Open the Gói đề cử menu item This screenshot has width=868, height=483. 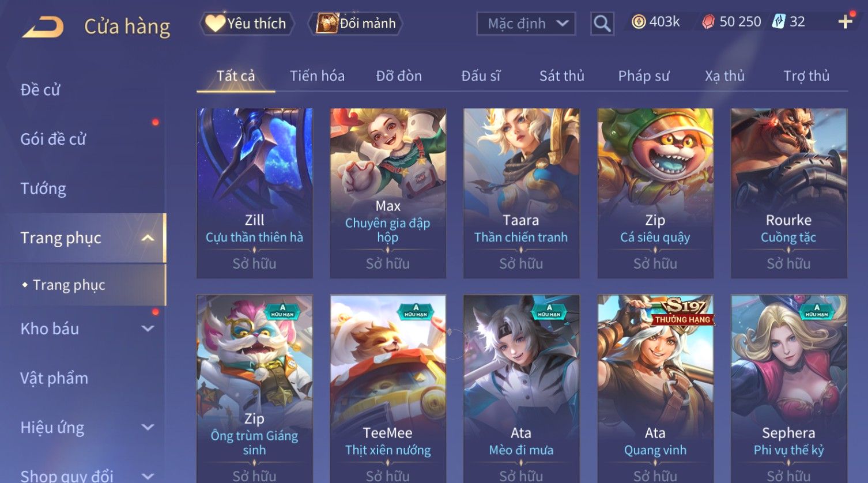point(53,139)
